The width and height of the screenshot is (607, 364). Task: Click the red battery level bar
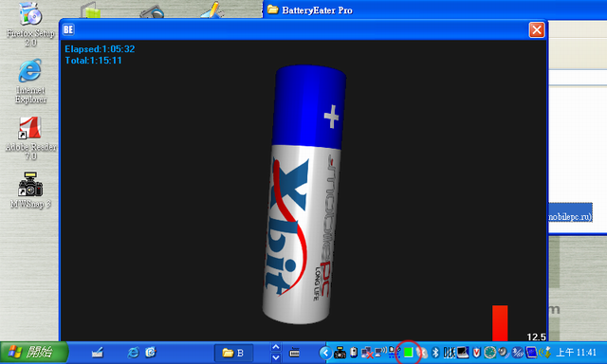[500, 323]
